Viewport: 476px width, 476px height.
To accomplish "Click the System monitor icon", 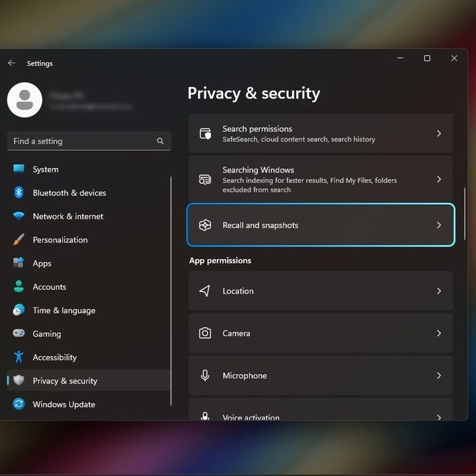I will coord(19,169).
